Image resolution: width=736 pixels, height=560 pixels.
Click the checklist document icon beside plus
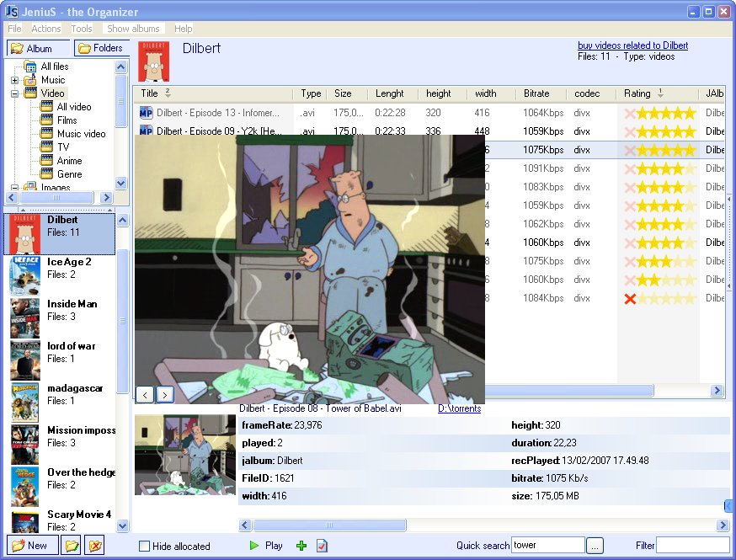click(x=322, y=546)
